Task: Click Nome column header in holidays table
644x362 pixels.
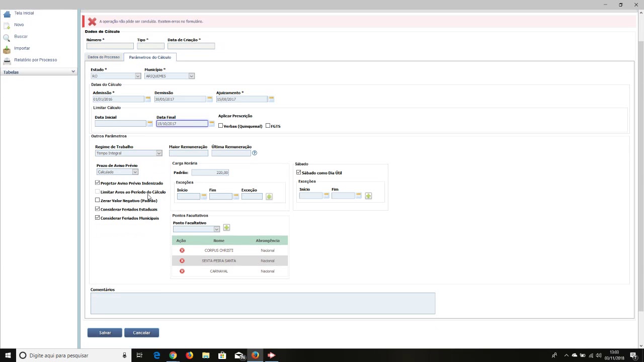Action: coord(219,241)
